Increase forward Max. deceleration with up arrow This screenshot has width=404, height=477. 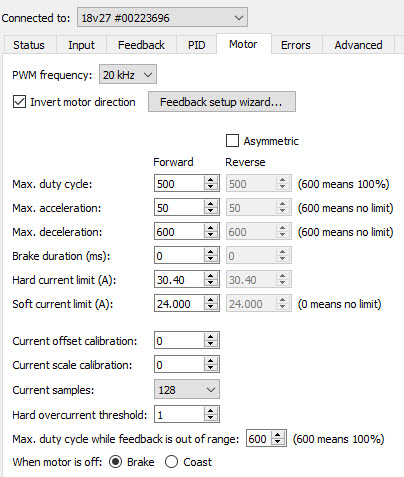(x=210, y=228)
